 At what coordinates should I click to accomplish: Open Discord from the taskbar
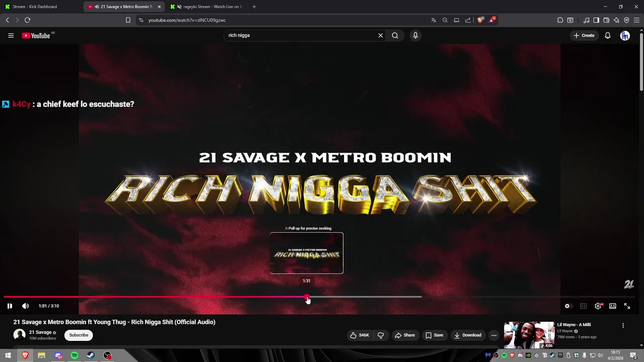coord(58,355)
